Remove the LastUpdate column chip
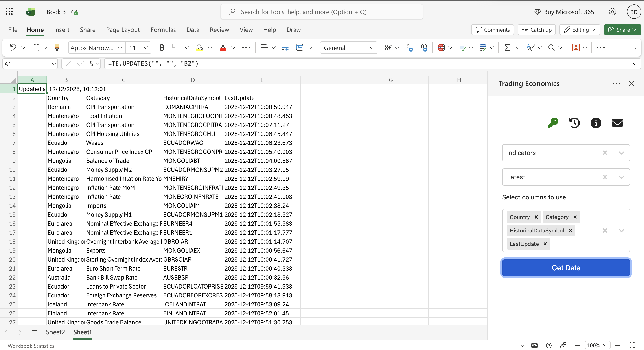 (545, 244)
